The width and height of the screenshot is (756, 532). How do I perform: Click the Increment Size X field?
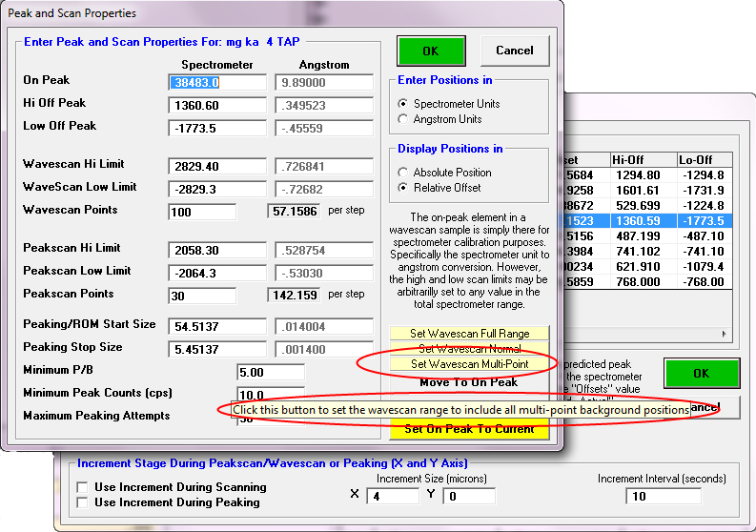tap(392, 497)
